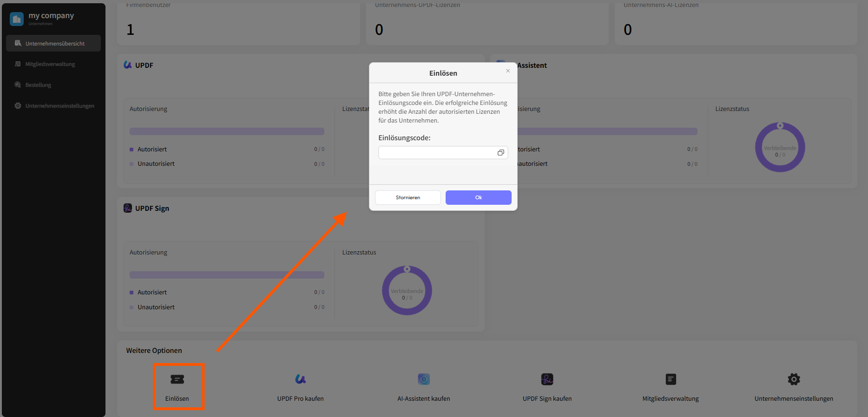This screenshot has width=868, height=417.
Task: Click "Unautorisiert" in the UPDF Sign card
Action: pyautogui.click(x=156, y=307)
